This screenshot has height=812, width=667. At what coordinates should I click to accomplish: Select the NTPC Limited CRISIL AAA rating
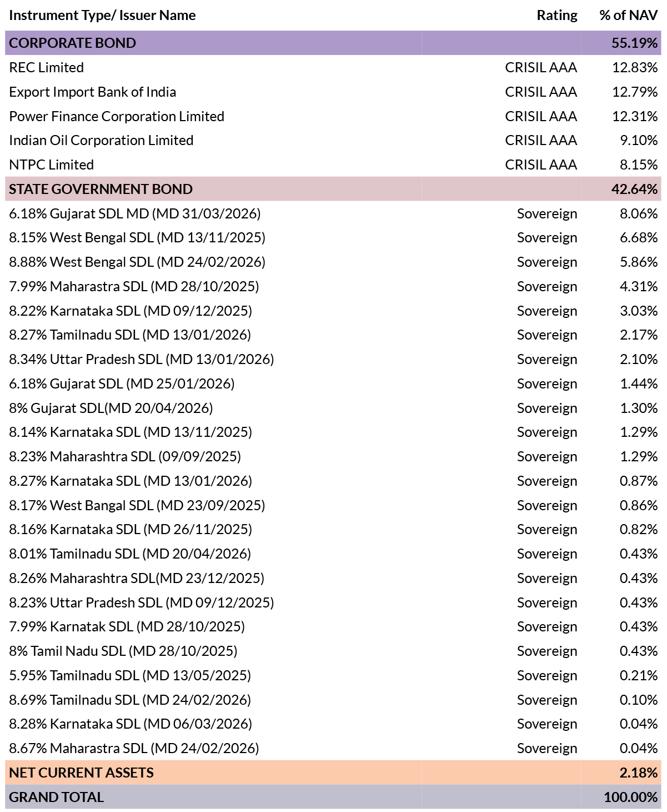(x=541, y=165)
